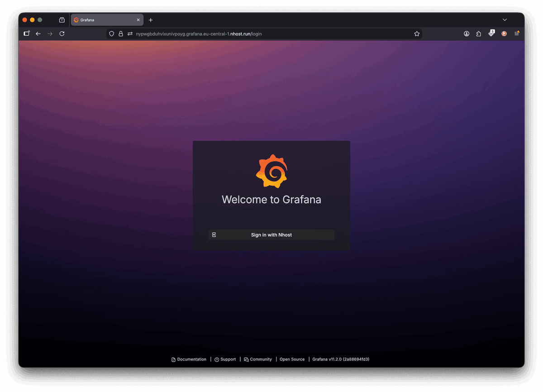The width and height of the screenshot is (543, 392).
Task: Click the Grafana logo on login card
Action: tap(271, 171)
